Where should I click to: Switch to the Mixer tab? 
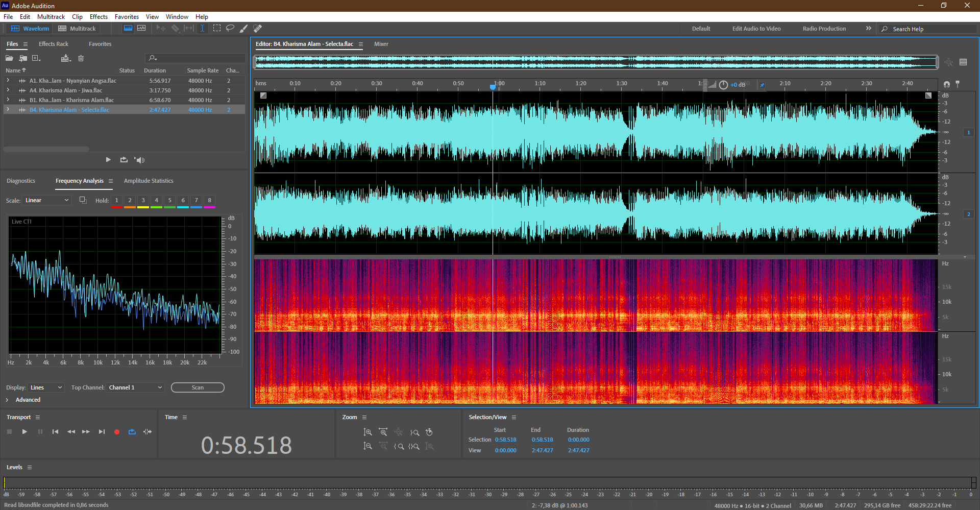(x=381, y=44)
